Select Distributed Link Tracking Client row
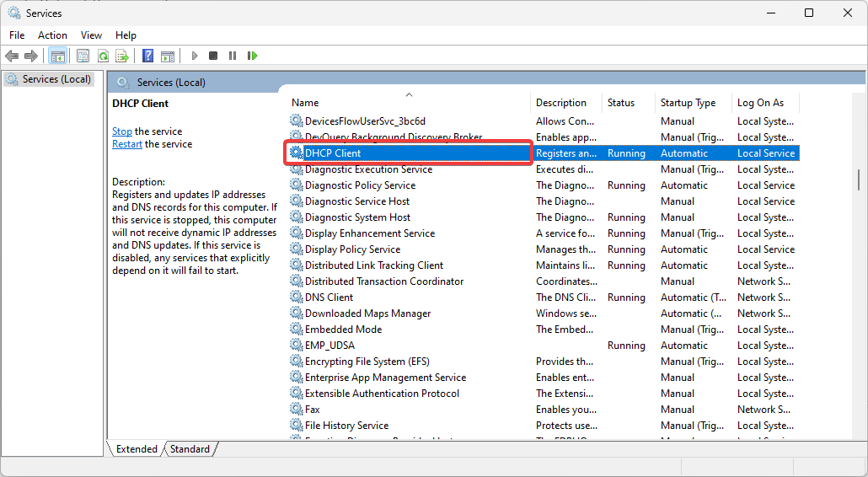 point(544,265)
